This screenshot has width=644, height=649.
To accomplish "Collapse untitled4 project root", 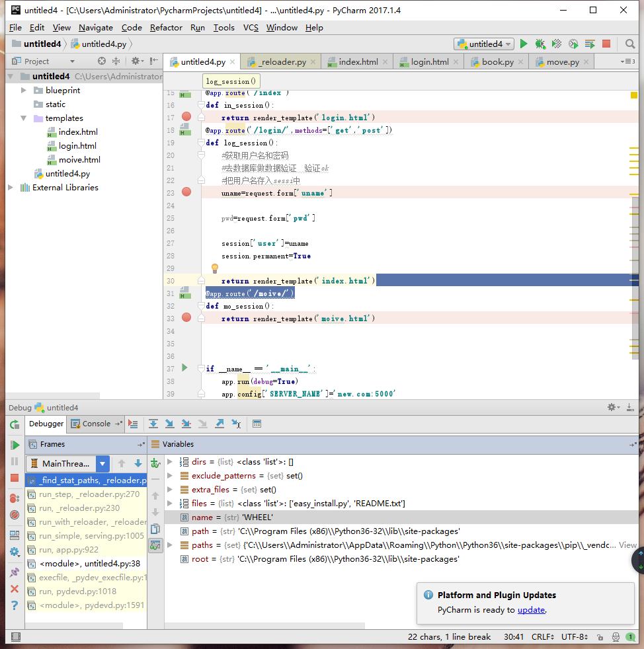I will (x=11, y=76).
